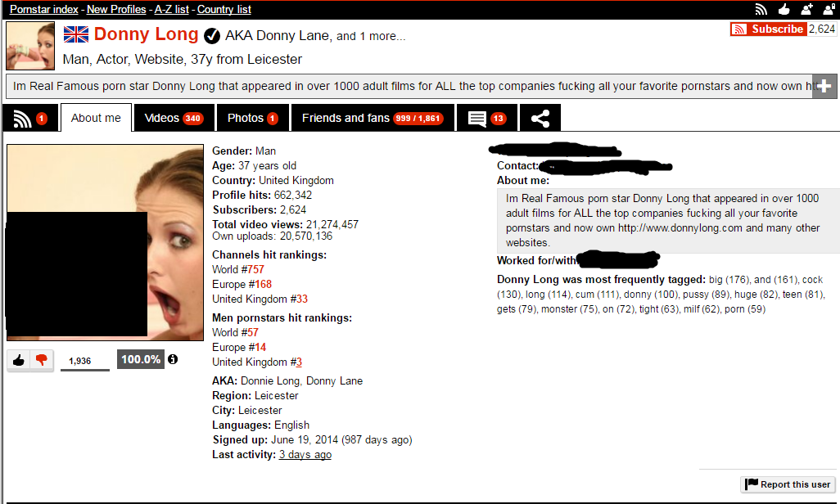Open the comments tab showing 13
This screenshot has height=504, width=840.
tap(486, 118)
